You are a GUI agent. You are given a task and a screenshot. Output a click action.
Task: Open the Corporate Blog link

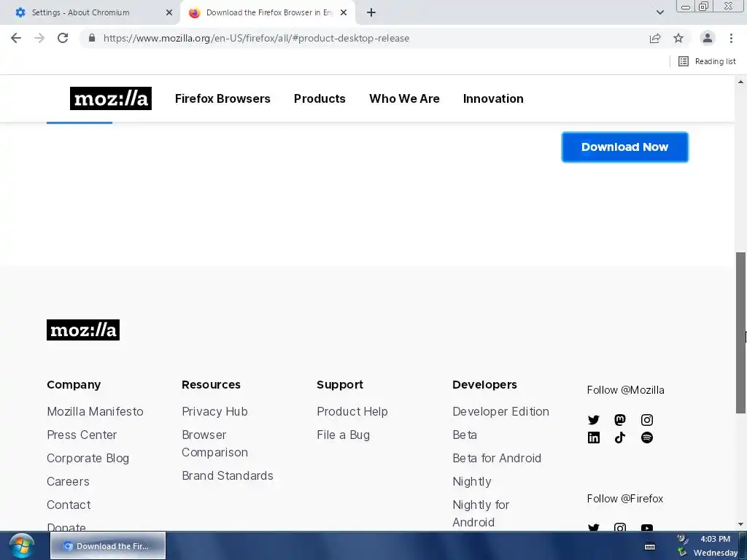[x=88, y=458]
